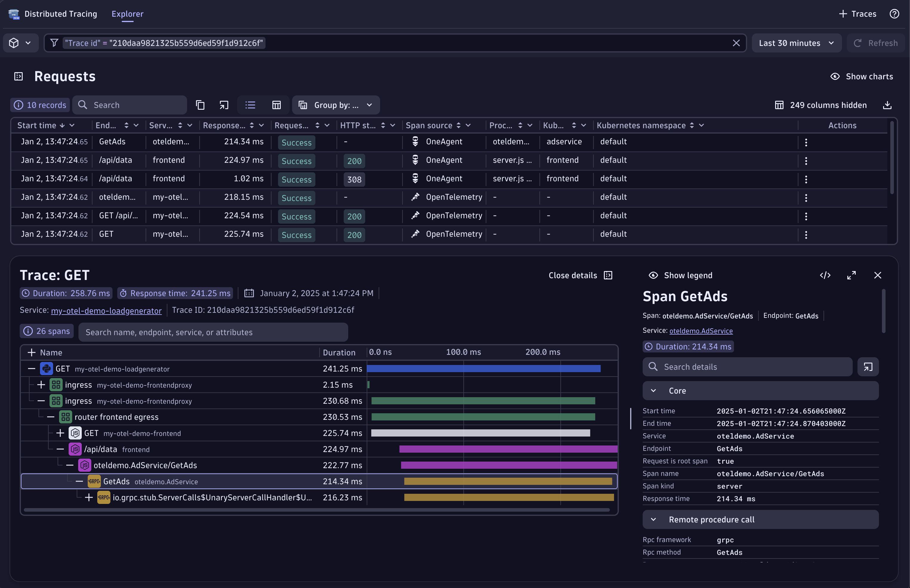This screenshot has width=910, height=588.
Task: Open actions menu for GetAds request row
Action: click(x=806, y=143)
